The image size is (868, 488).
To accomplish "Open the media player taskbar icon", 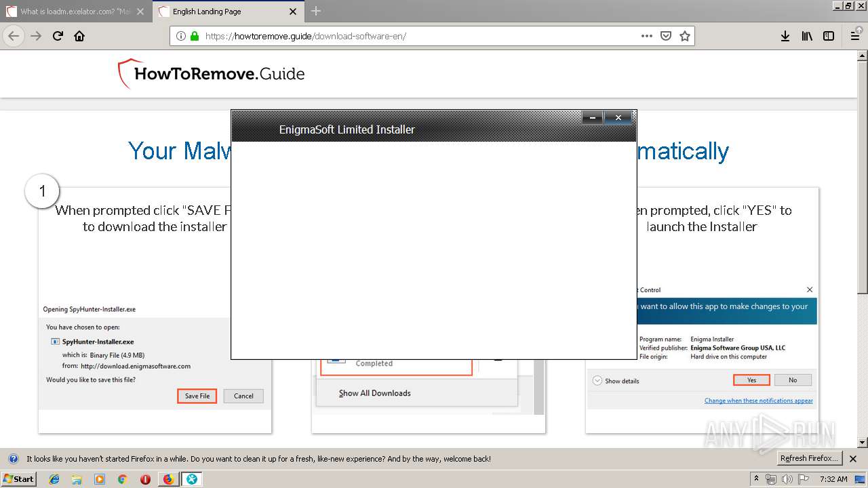I will point(100,479).
